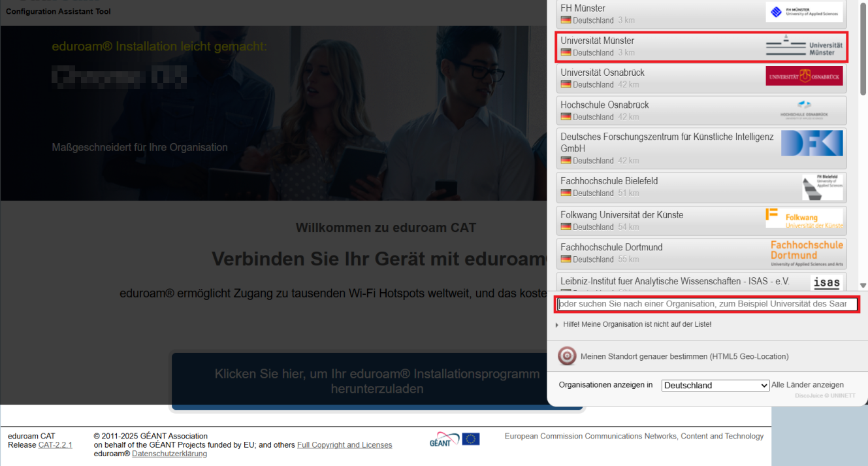The image size is (868, 466).
Task: Click the Hochschule Osnabrück logo
Action: click(804, 109)
